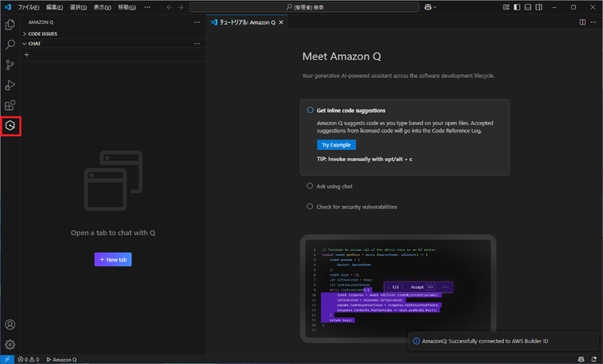Open the Copilot status bar icon
This screenshot has height=364, width=603.
581,359
